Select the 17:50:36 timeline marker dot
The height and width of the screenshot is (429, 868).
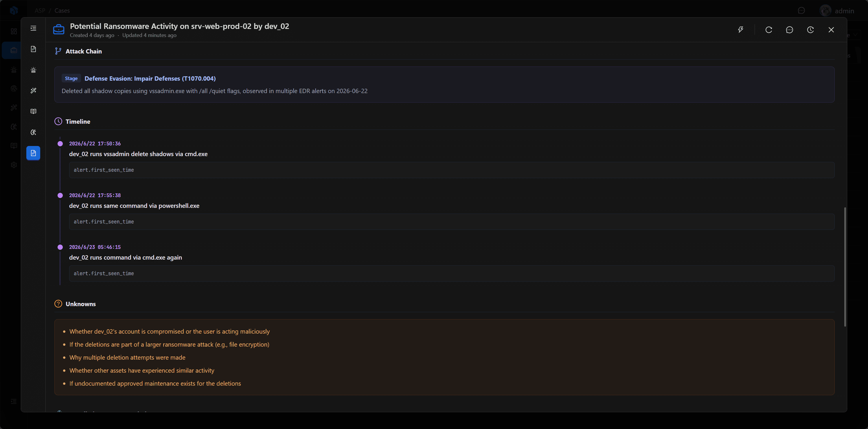(60, 144)
